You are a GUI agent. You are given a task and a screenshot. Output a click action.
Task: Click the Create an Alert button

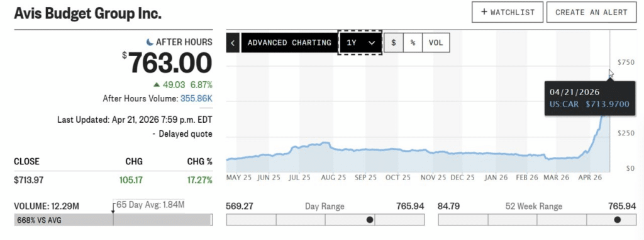[x=591, y=13]
